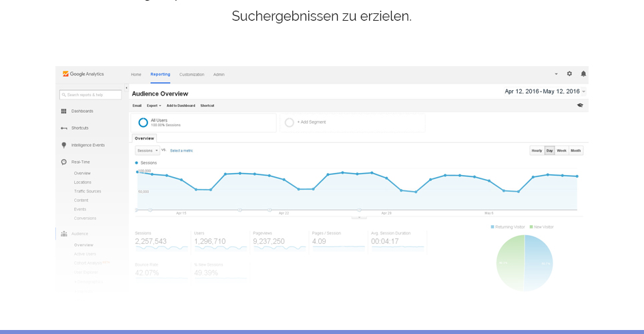
Task: Click the blue Returning Visitor pie slice
Action: click(x=539, y=263)
